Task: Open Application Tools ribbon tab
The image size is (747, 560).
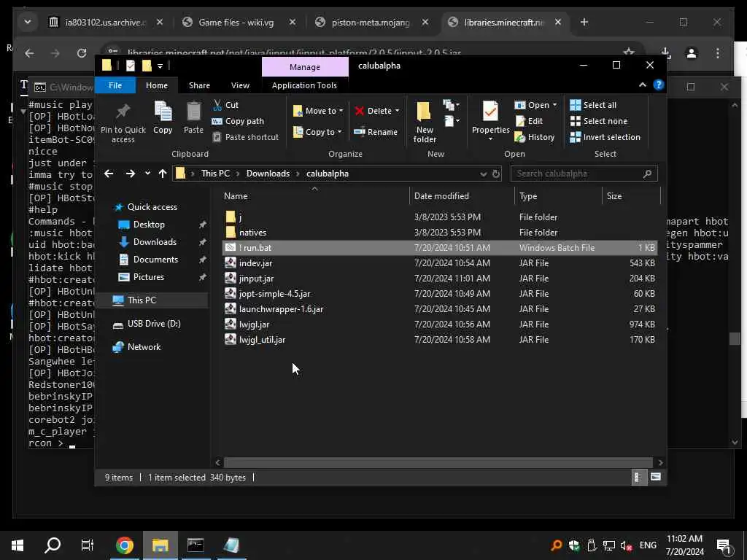Action: click(304, 85)
